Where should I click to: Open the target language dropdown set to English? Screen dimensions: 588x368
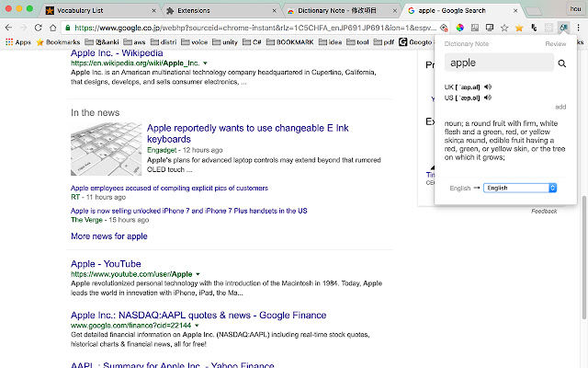[520, 188]
